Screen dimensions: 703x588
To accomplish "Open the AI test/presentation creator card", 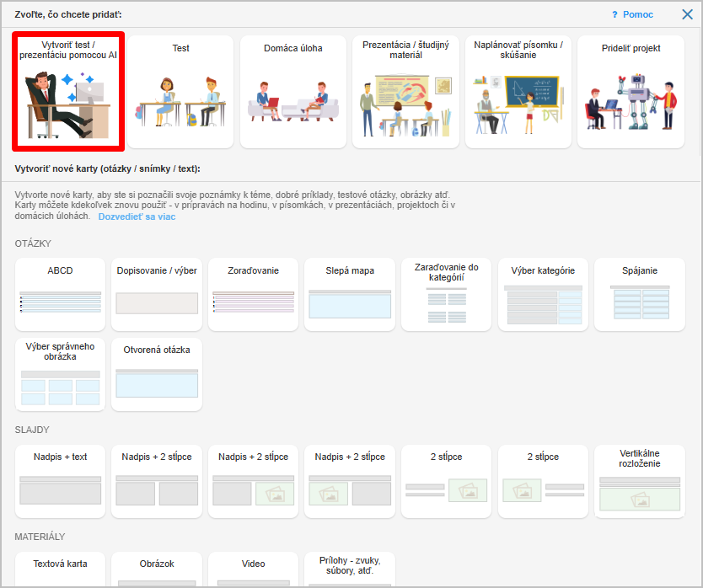I will 68,91.
